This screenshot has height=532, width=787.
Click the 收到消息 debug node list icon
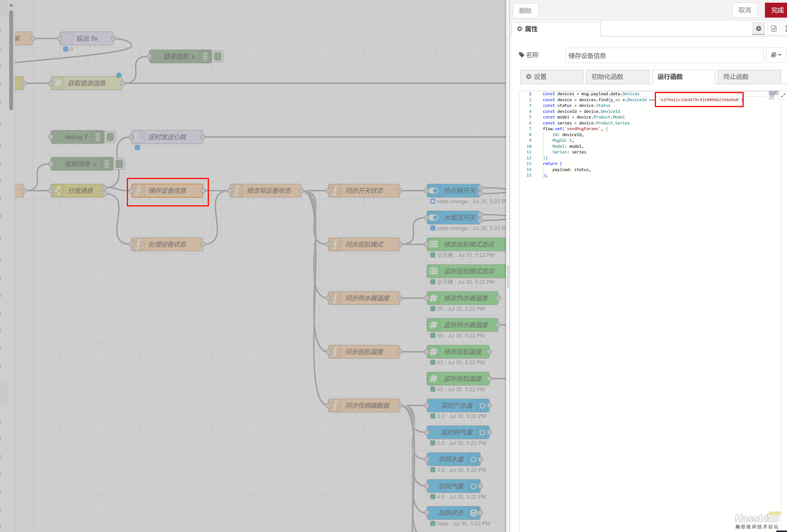(x=107, y=164)
